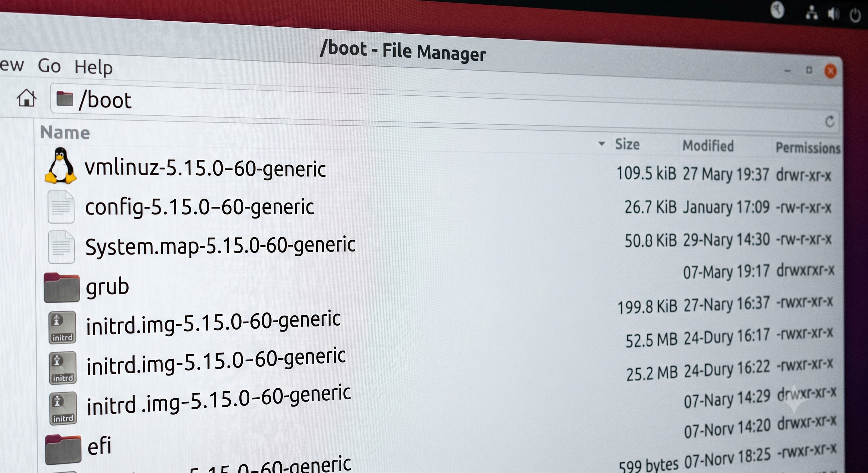Click the permissions value drwxrxr-x
The width and height of the screenshot is (868, 473).
[805, 270]
